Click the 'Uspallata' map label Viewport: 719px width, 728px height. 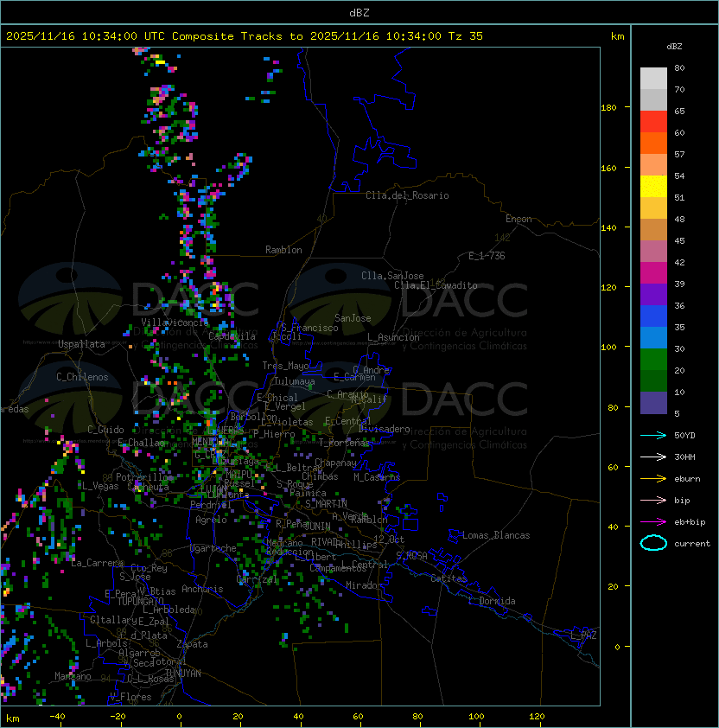click(x=81, y=344)
